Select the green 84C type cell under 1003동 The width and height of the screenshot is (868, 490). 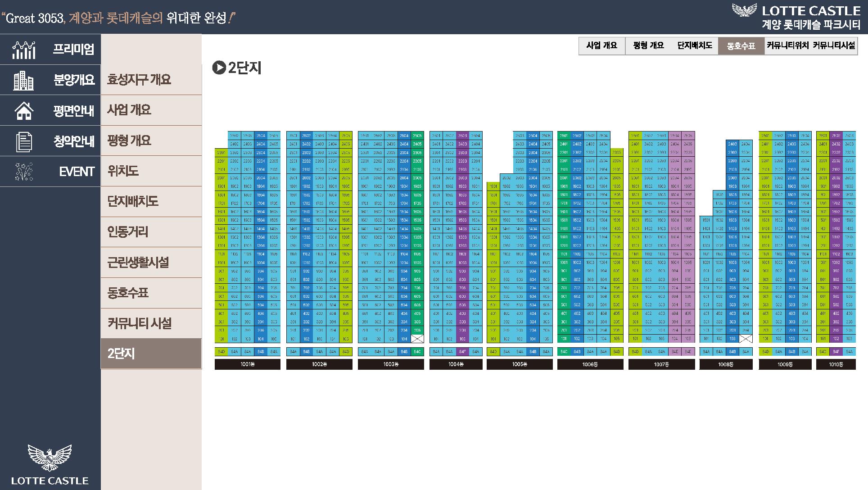[x=417, y=352]
